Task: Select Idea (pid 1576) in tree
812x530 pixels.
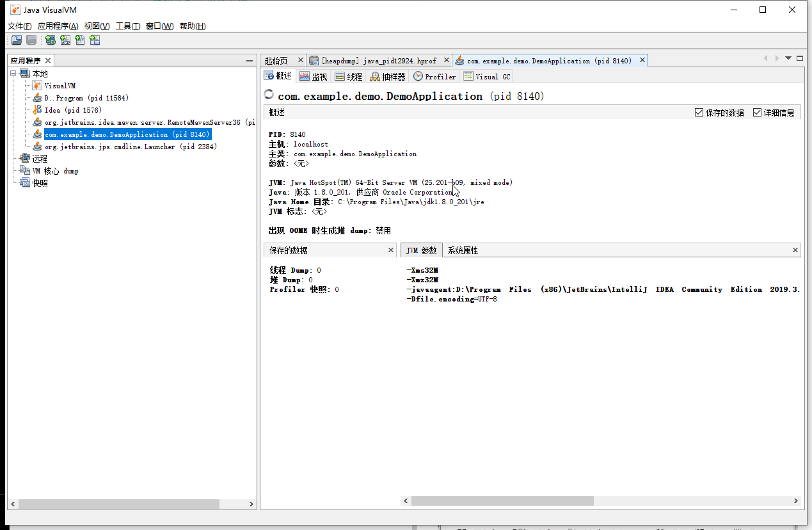Action: pyautogui.click(x=72, y=110)
